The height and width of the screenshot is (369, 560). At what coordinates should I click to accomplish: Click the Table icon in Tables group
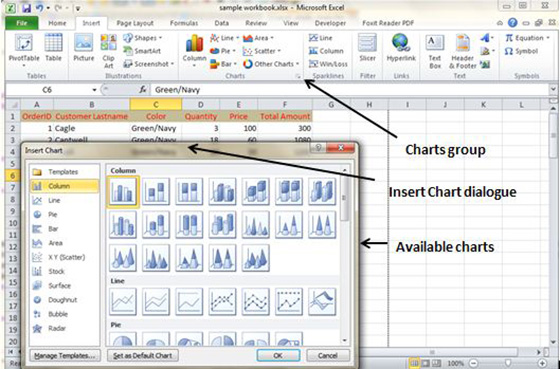coord(53,48)
